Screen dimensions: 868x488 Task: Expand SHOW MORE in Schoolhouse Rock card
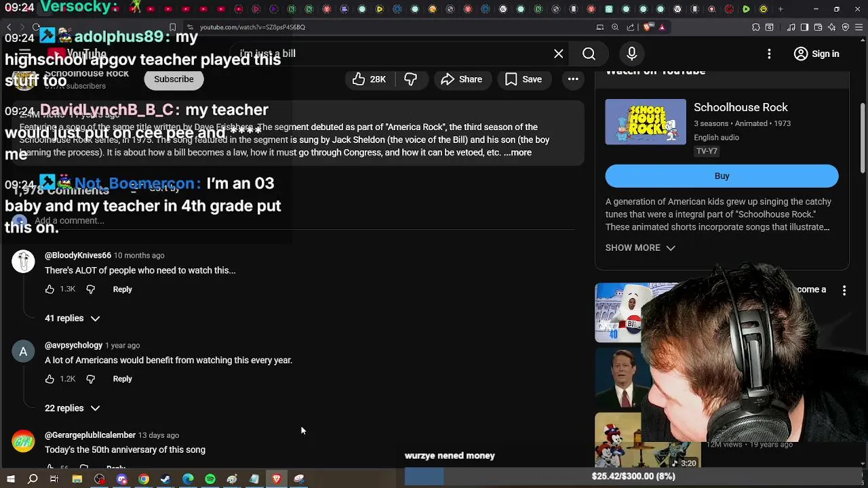(x=640, y=248)
